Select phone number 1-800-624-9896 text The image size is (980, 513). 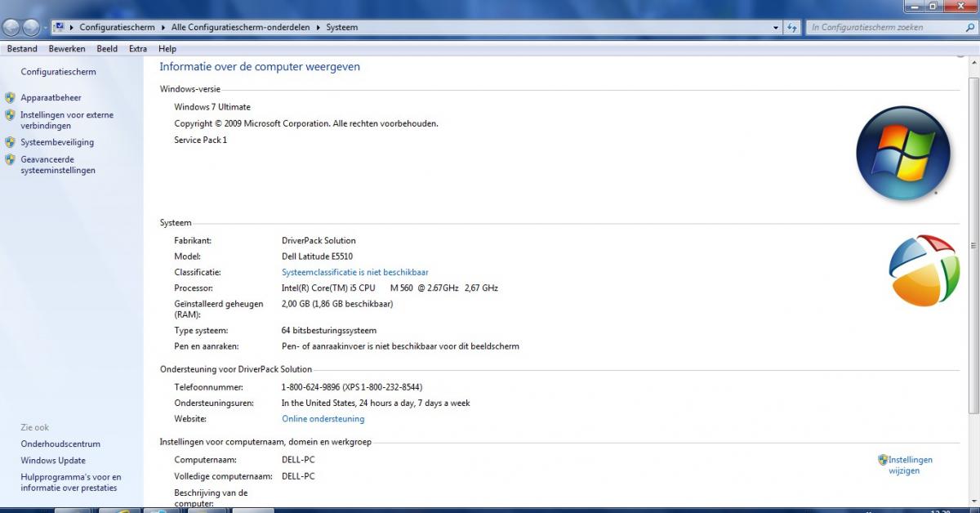pyautogui.click(x=352, y=387)
